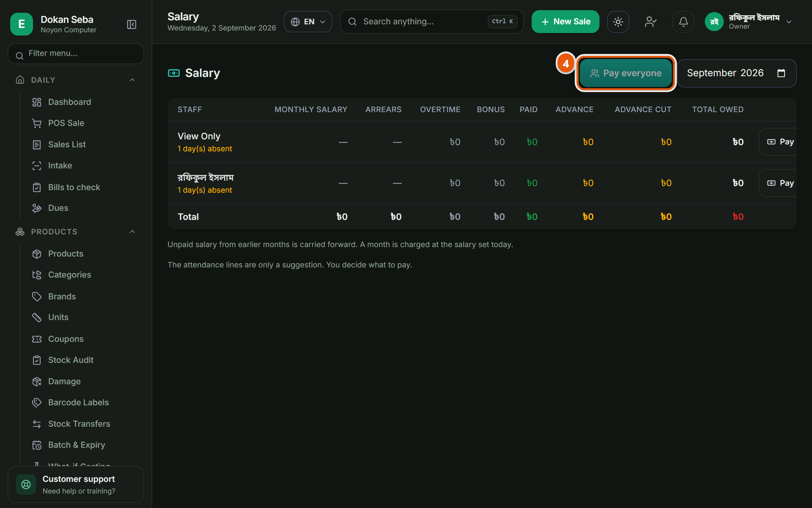Viewport: 812px width, 508px height.
Task: Click the staff attendance user-check icon
Action: 651,22
